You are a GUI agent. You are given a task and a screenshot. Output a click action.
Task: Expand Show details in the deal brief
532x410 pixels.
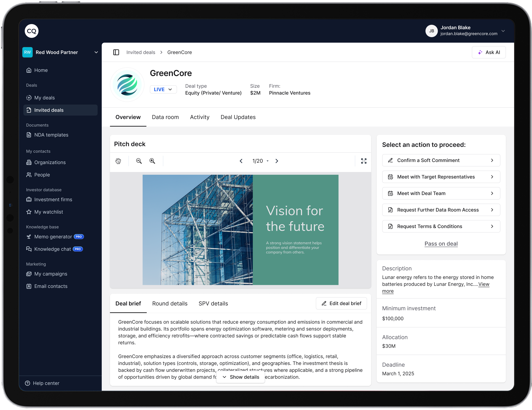point(240,377)
